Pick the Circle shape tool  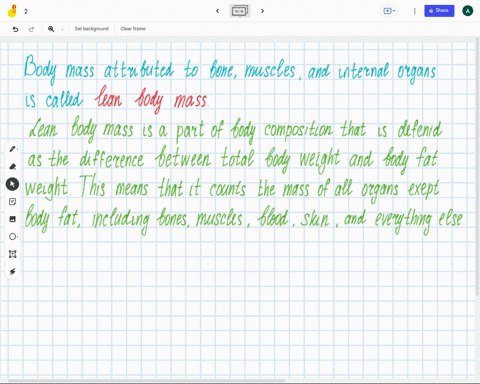13,237
